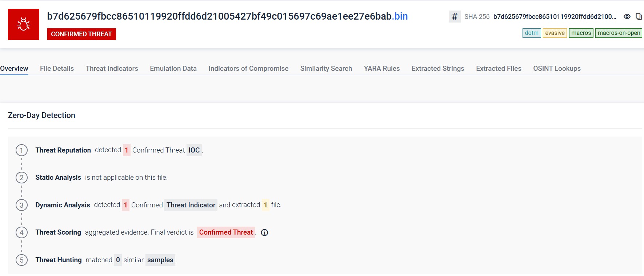
Task: Click the red bug threat icon
Action: [x=24, y=24]
